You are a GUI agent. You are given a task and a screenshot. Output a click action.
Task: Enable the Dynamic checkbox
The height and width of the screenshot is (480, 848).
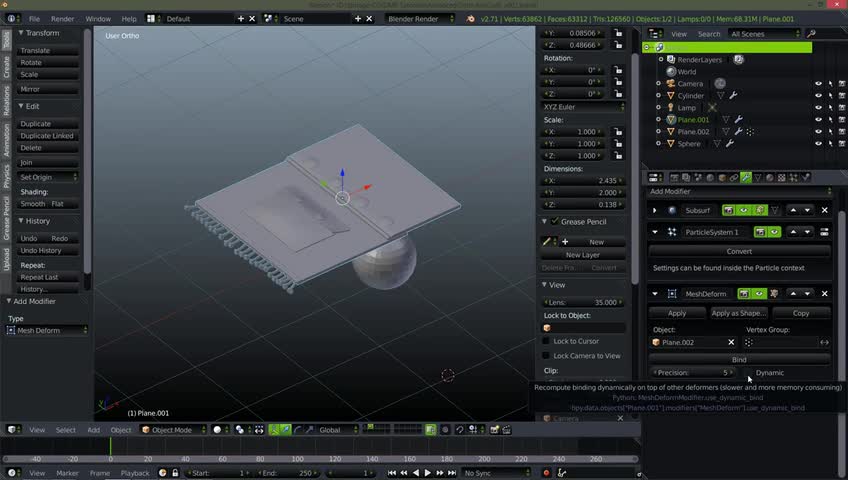[750, 372]
